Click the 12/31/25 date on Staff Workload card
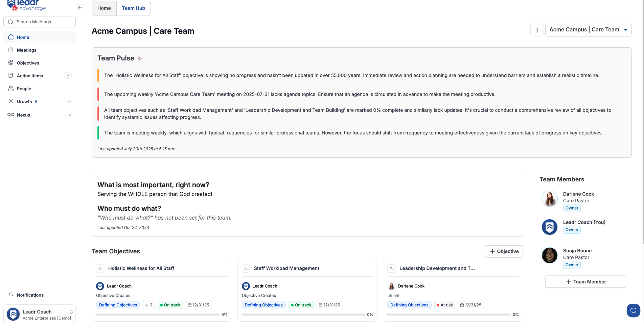The image size is (644, 324). (329, 305)
